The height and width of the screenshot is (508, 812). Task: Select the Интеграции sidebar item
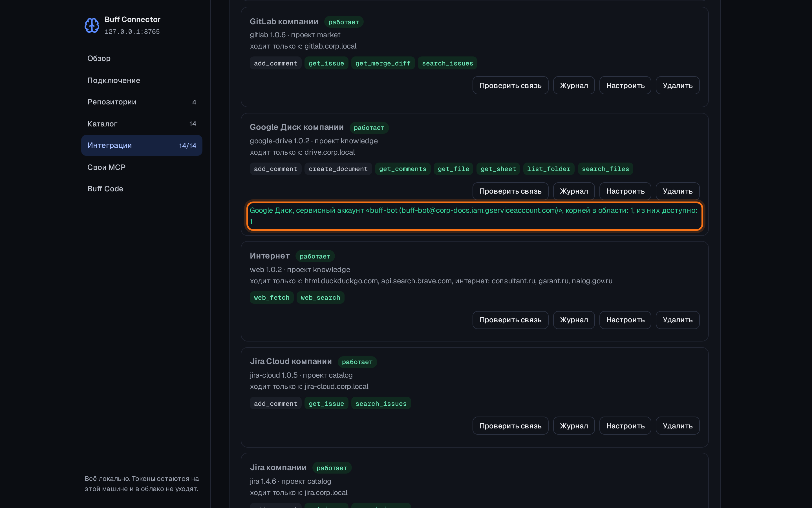click(142, 145)
